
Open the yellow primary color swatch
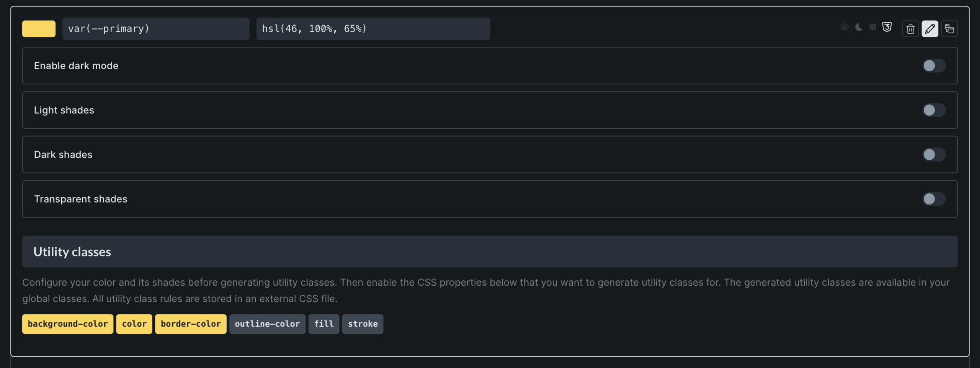click(39, 29)
